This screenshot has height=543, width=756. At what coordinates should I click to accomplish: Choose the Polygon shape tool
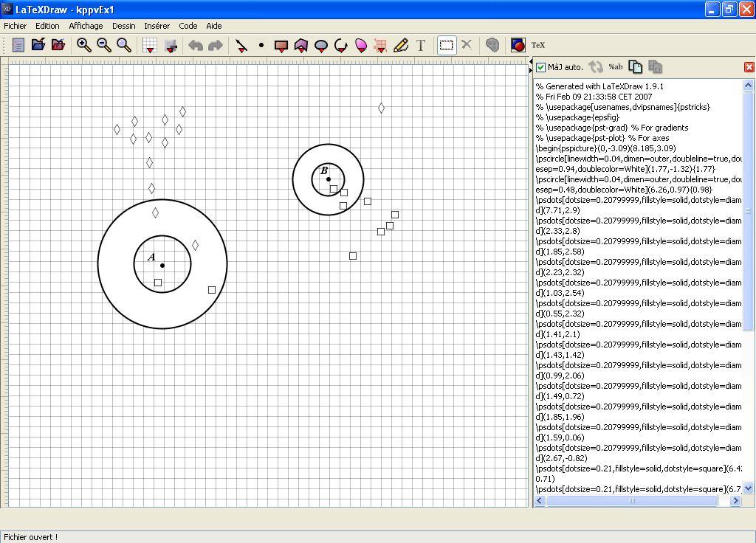[301, 45]
